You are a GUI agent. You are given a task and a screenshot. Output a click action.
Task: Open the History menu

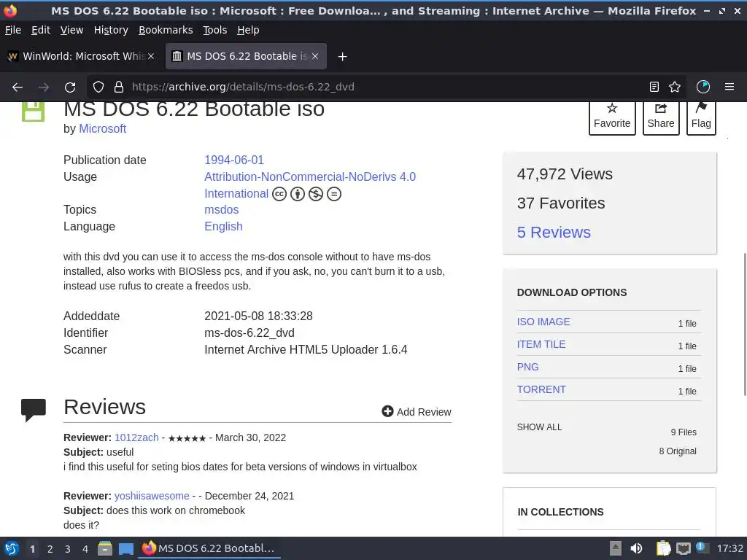tap(111, 30)
